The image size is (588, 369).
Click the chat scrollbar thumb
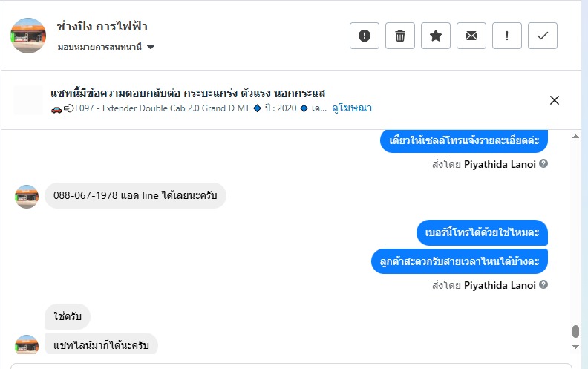click(x=575, y=331)
